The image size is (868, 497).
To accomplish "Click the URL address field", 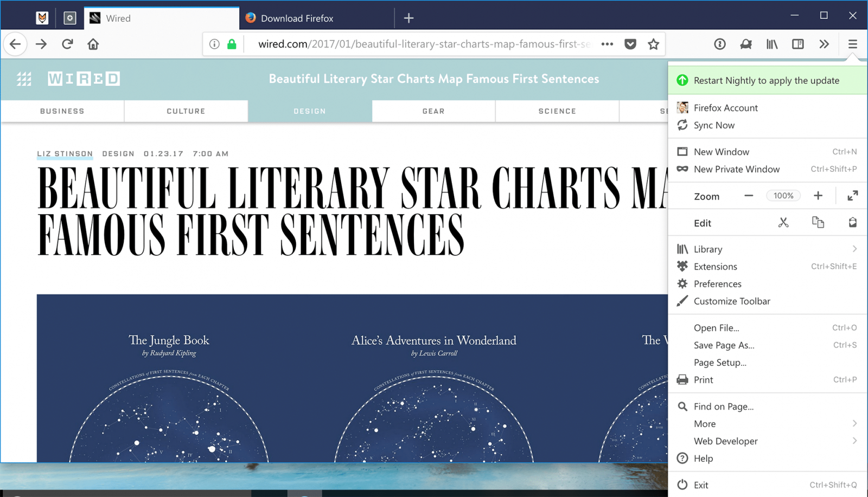I will [x=423, y=44].
